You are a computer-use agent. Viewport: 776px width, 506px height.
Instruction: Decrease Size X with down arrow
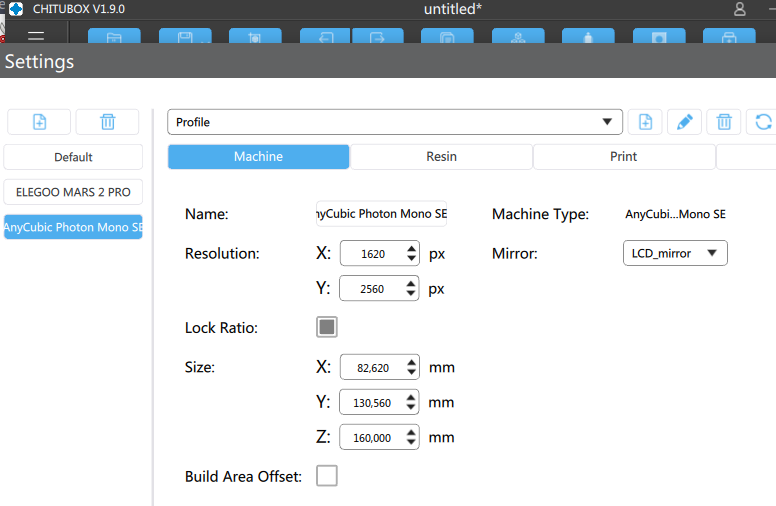(412, 372)
